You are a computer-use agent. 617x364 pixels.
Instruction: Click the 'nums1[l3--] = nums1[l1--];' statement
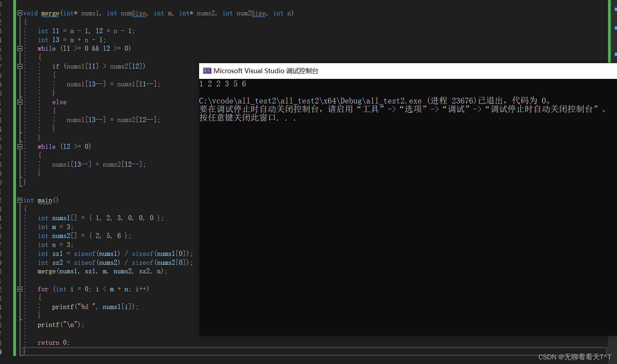[113, 84]
